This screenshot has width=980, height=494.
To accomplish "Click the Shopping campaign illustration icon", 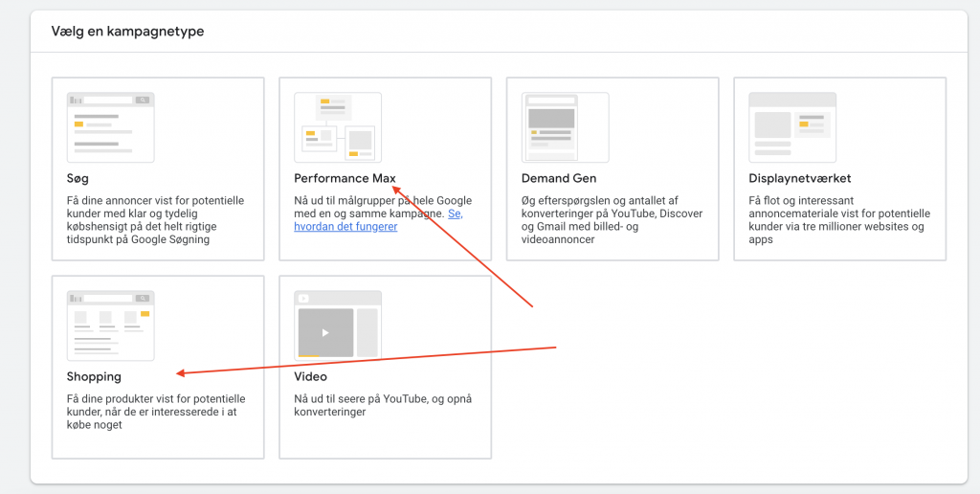I will click(x=110, y=326).
